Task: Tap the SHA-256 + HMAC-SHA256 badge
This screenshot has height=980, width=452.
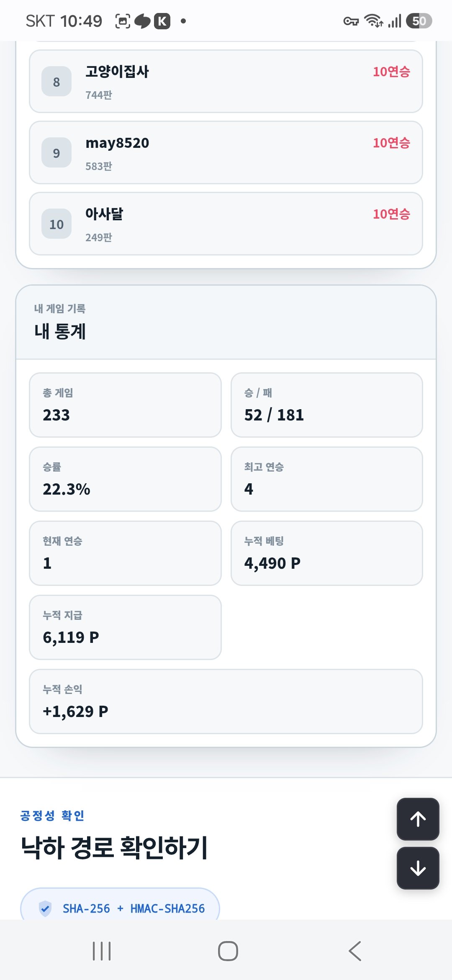Action: (120, 905)
